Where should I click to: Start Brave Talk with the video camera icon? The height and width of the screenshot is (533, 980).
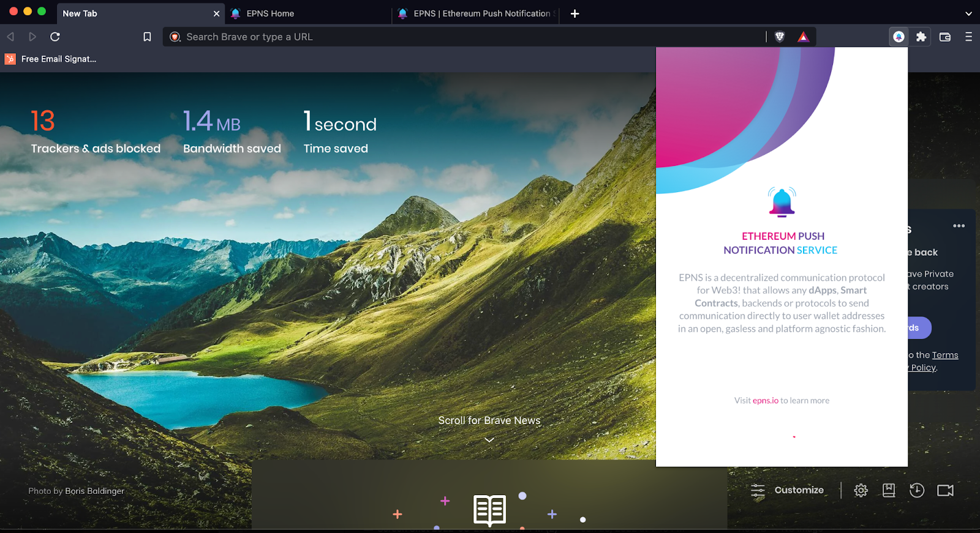click(945, 490)
